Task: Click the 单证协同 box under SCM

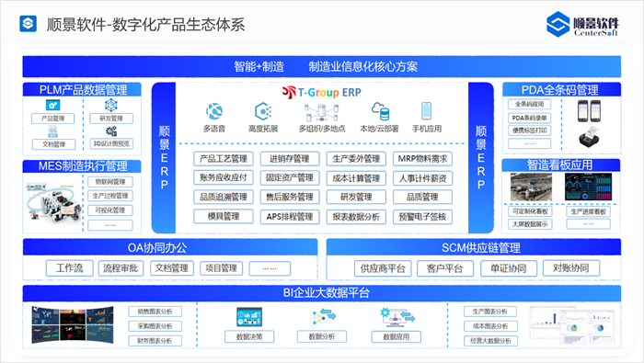Action: [509, 268]
